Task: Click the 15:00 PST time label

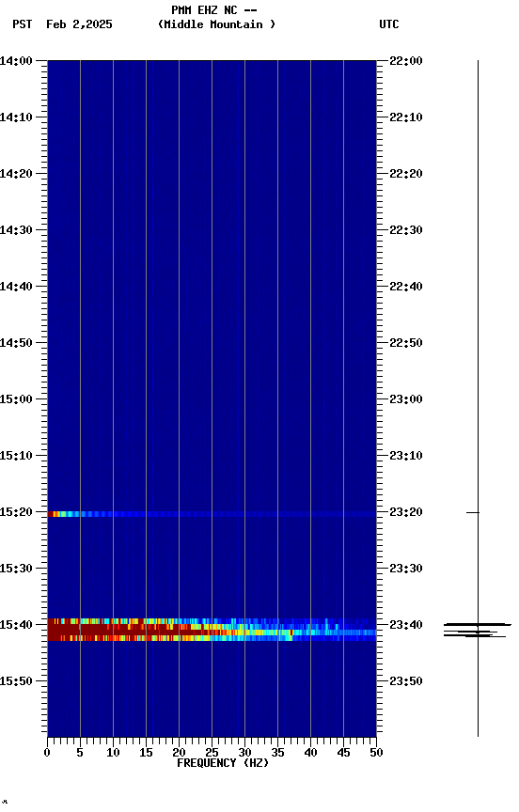Action: 16,399
